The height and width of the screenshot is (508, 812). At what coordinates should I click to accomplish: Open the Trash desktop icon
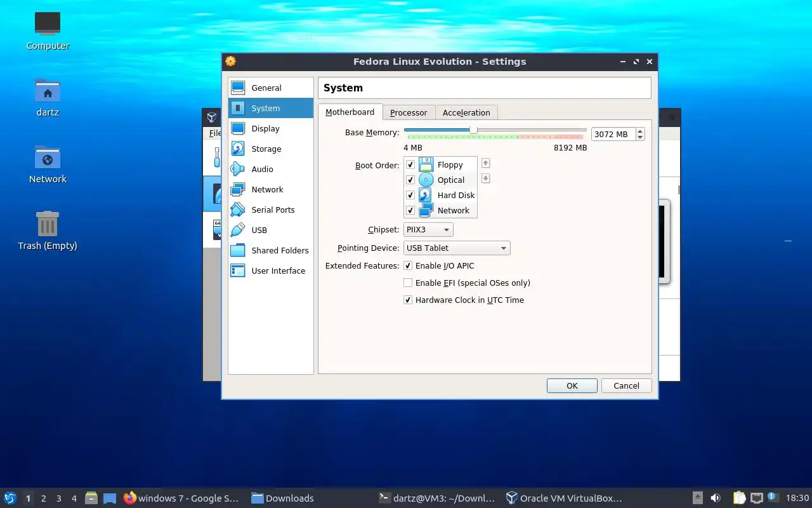tap(48, 231)
